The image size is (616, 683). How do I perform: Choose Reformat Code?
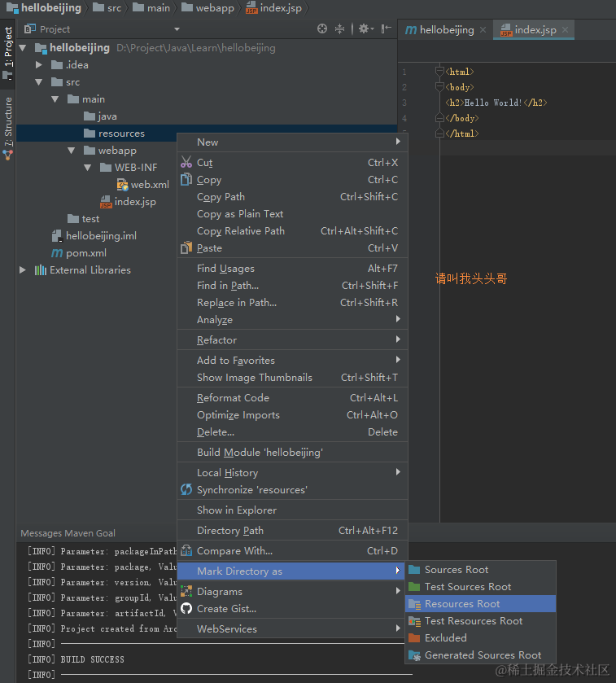click(x=293, y=398)
